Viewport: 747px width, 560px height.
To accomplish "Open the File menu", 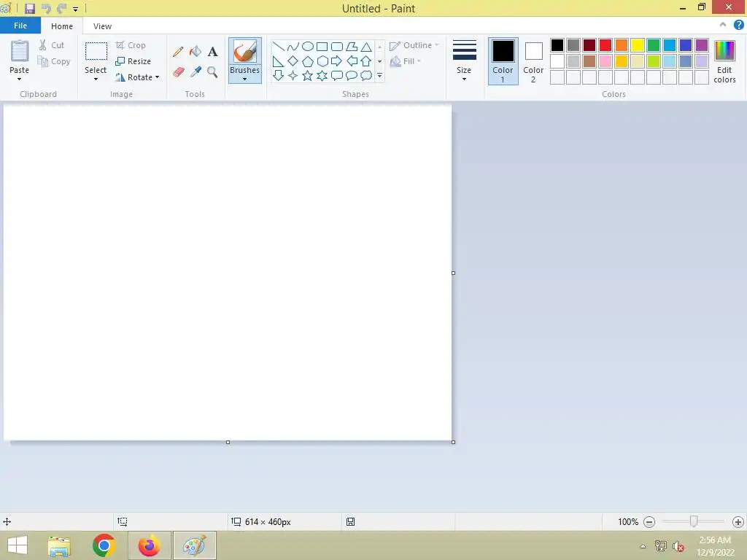I will pos(20,26).
